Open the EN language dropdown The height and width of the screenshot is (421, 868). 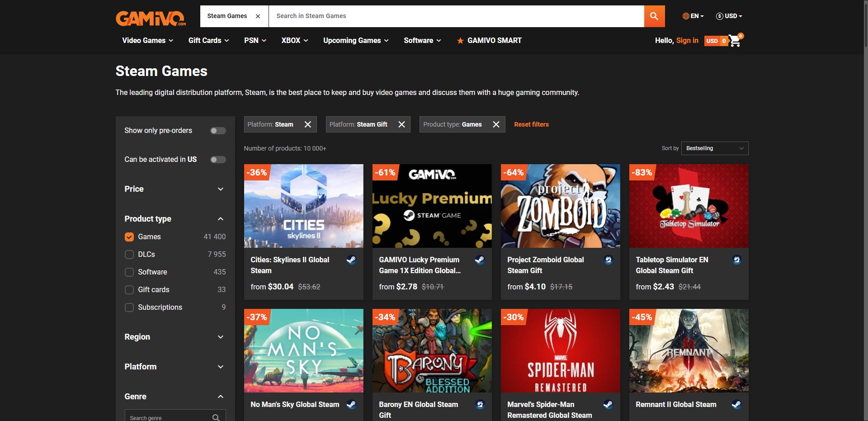[x=693, y=16]
